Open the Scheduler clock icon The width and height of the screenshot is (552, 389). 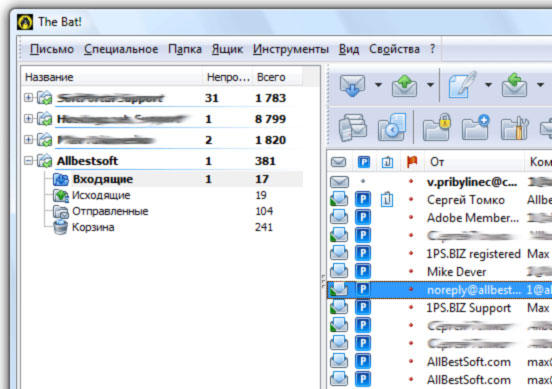pyautogui.click(x=392, y=127)
